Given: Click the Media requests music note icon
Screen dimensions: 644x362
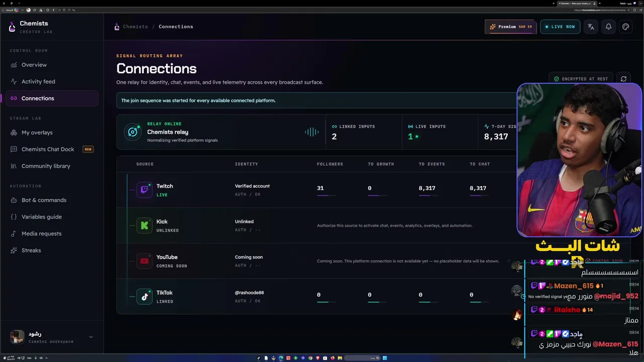Looking at the screenshot, I should pyautogui.click(x=14, y=233).
